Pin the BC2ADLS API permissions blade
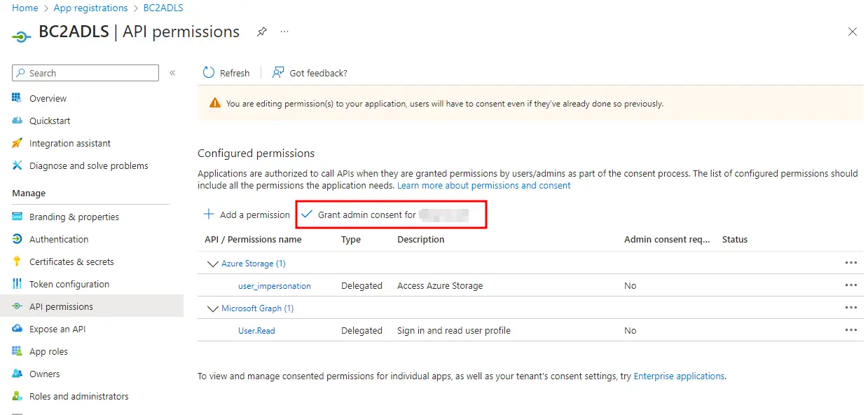This screenshot has height=415, width=868. [x=261, y=32]
